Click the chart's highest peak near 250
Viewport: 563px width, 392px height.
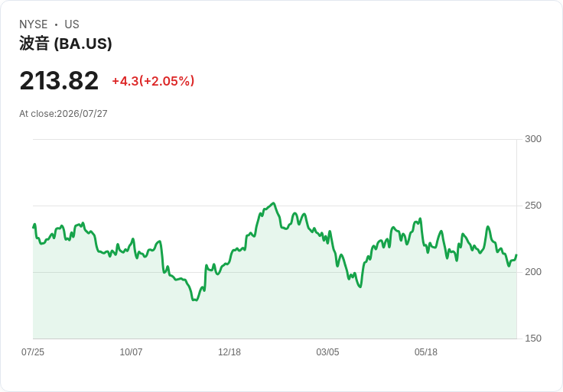[x=274, y=203]
